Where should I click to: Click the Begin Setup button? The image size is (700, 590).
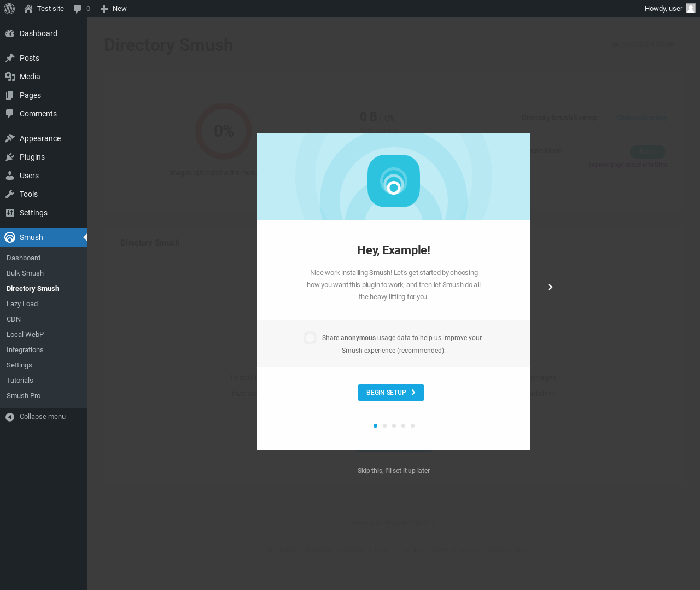(x=391, y=393)
